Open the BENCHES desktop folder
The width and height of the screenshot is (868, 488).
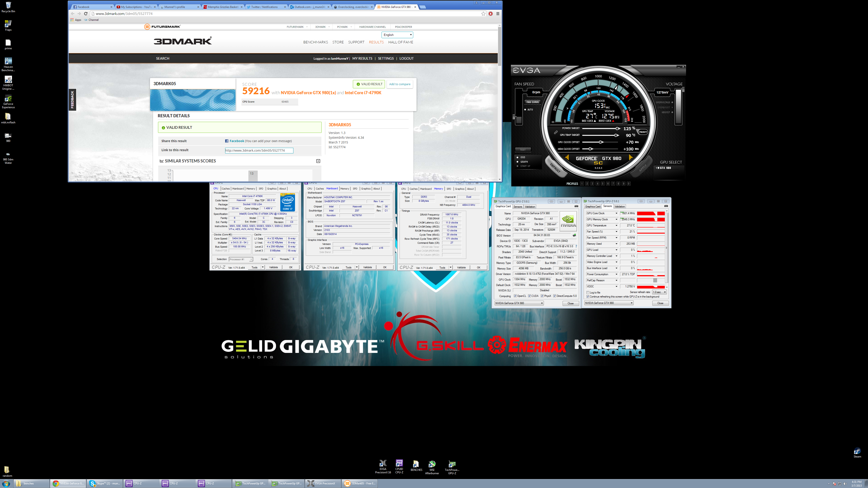pyautogui.click(x=416, y=465)
